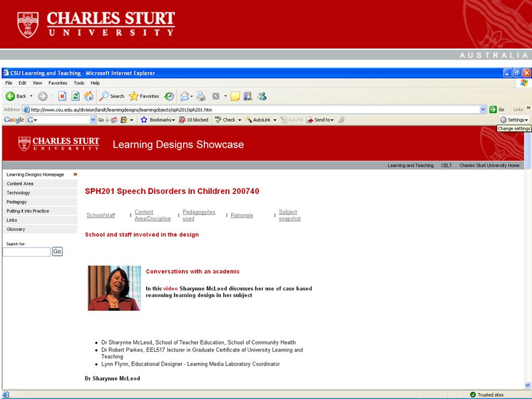Click the Research books icon
532x399 pixels.
click(x=248, y=96)
